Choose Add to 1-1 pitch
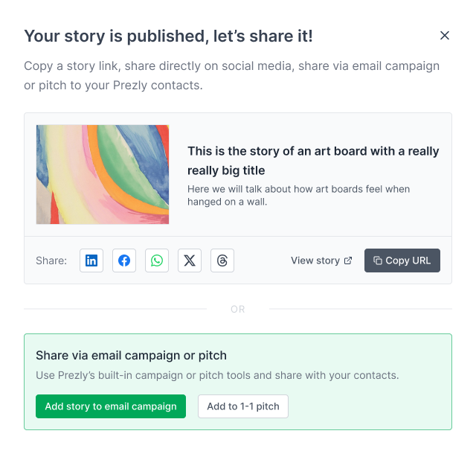The height and width of the screenshot is (454, 476). point(243,406)
